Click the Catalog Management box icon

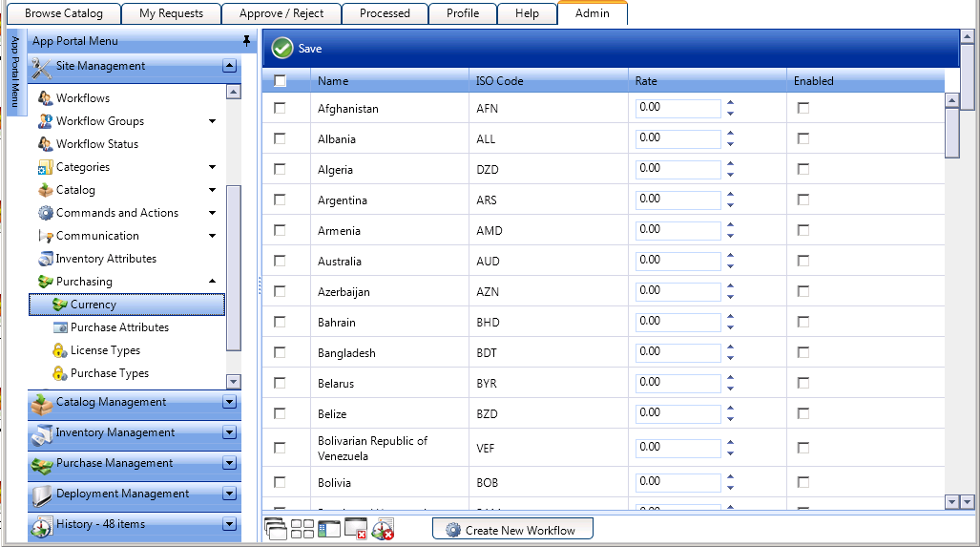click(x=42, y=405)
